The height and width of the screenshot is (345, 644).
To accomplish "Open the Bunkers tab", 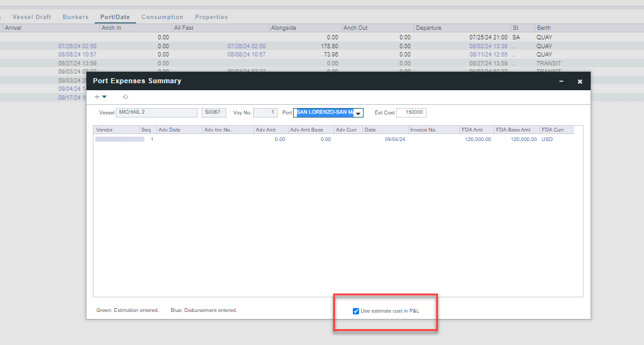I will point(76,17).
